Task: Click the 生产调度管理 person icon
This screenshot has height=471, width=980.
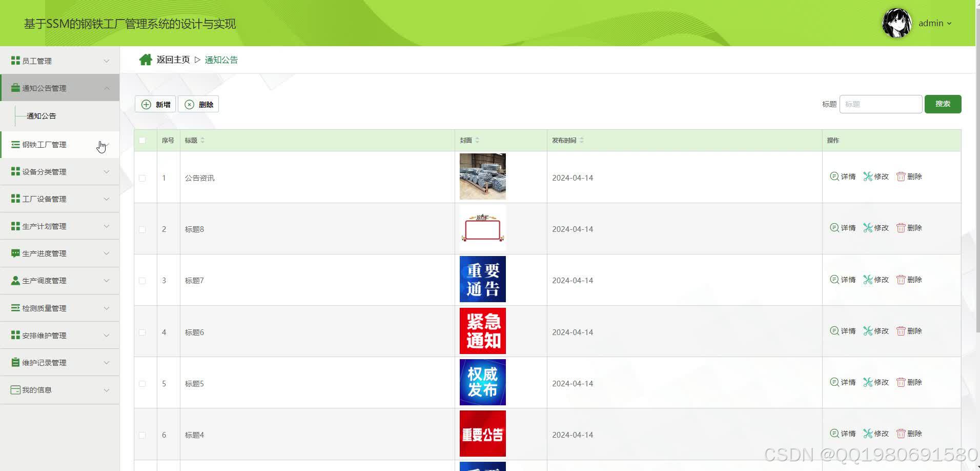Action: (15, 281)
